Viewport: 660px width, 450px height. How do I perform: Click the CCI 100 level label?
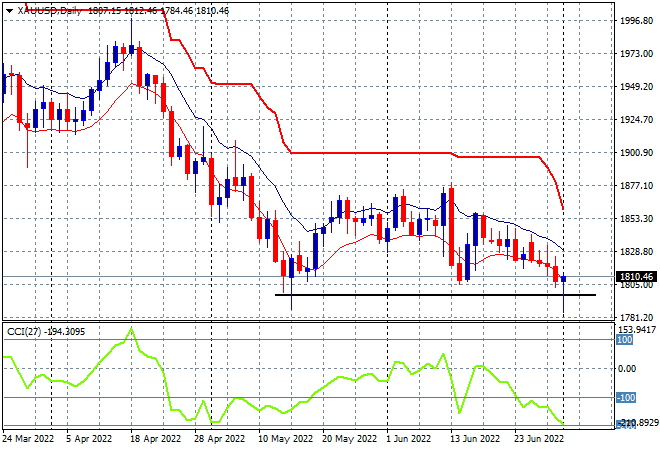coord(625,340)
